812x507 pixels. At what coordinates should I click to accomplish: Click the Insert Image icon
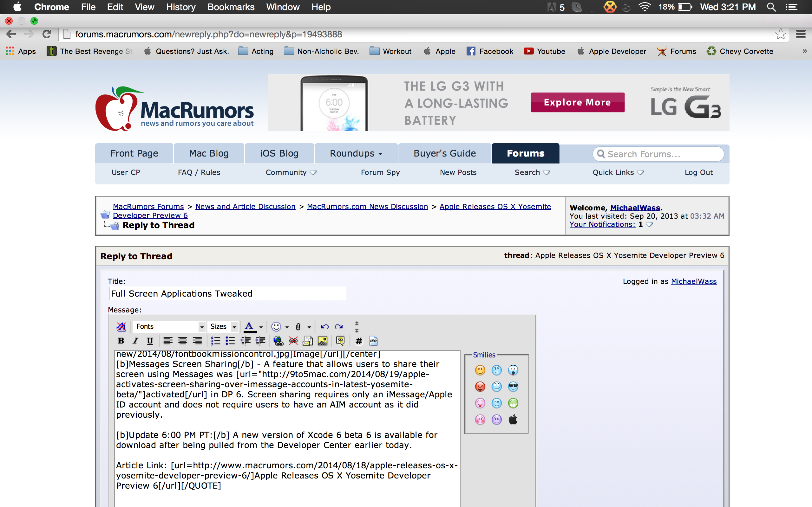(x=323, y=341)
